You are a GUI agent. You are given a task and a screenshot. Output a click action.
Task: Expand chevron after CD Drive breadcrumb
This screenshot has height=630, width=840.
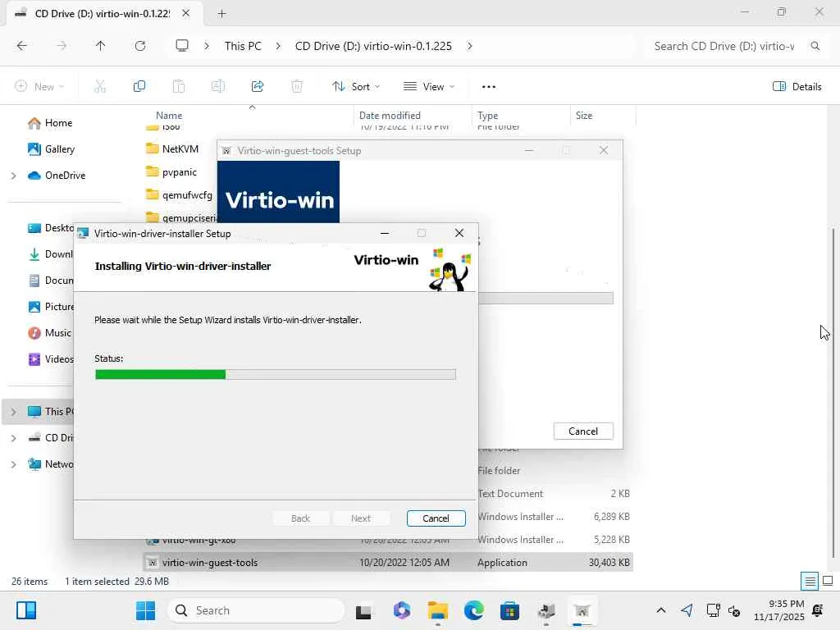[470, 46]
